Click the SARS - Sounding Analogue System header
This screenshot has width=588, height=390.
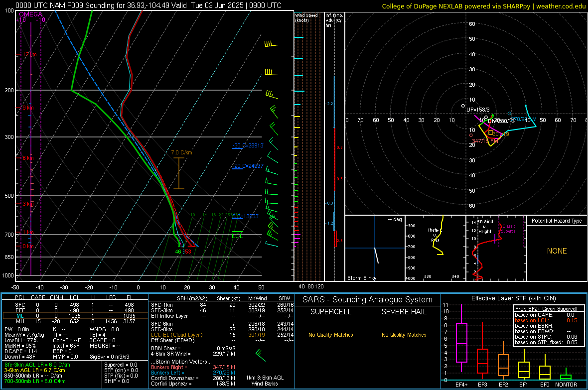pyautogui.click(x=368, y=300)
